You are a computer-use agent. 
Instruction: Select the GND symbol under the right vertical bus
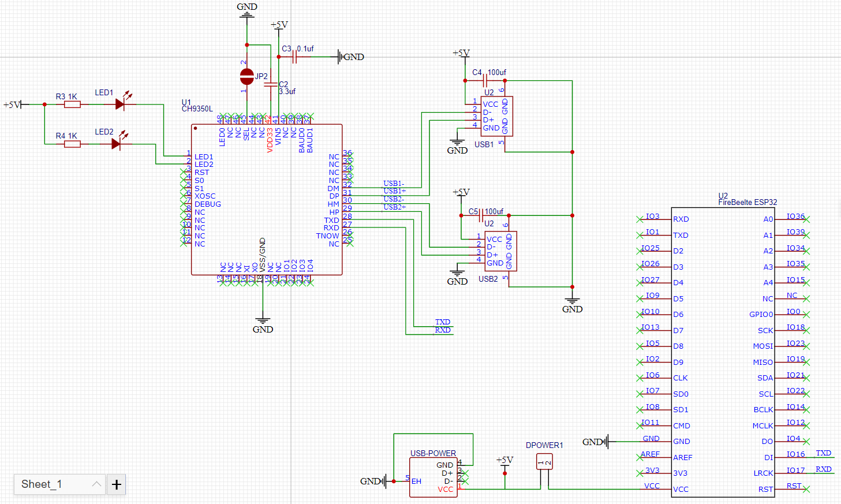[x=572, y=305]
